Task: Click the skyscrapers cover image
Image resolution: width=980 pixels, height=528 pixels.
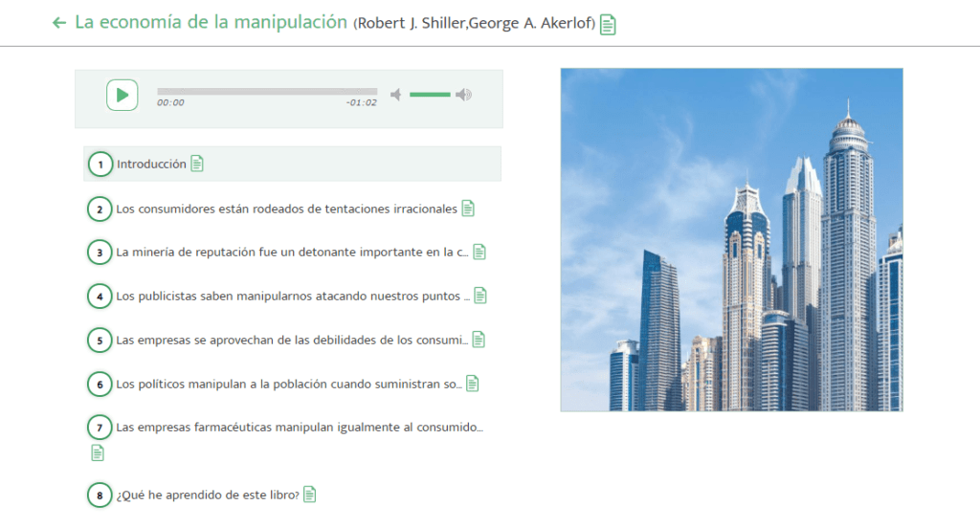Action: [732, 240]
